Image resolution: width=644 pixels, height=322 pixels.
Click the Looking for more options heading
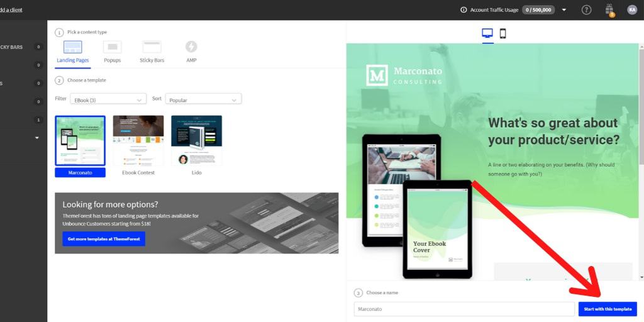pyautogui.click(x=110, y=204)
